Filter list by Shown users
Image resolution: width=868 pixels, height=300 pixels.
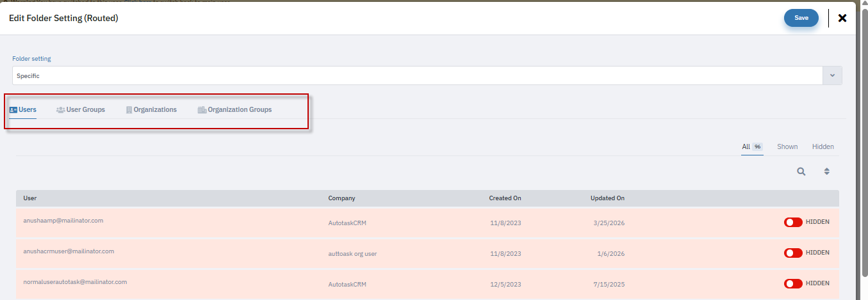click(787, 146)
